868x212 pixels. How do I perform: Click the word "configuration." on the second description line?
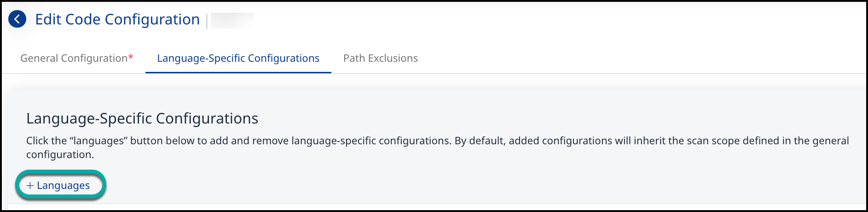[60, 155]
